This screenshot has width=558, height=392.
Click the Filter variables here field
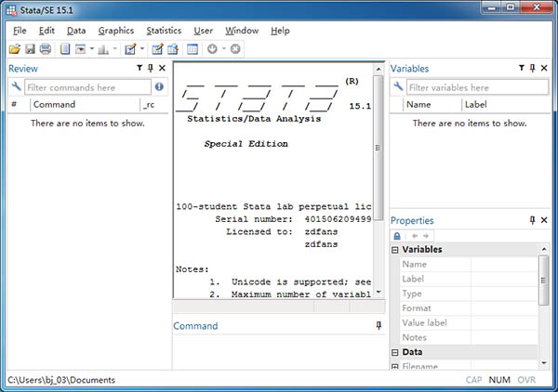[x=465, y=86]
